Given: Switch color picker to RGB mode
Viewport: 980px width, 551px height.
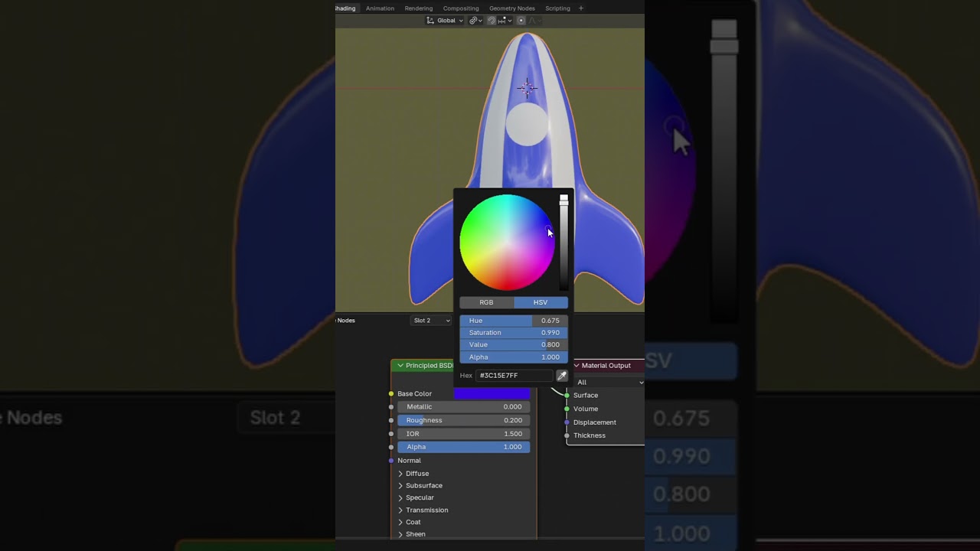Looking at the screenshot, I should [x=486, y=302].
